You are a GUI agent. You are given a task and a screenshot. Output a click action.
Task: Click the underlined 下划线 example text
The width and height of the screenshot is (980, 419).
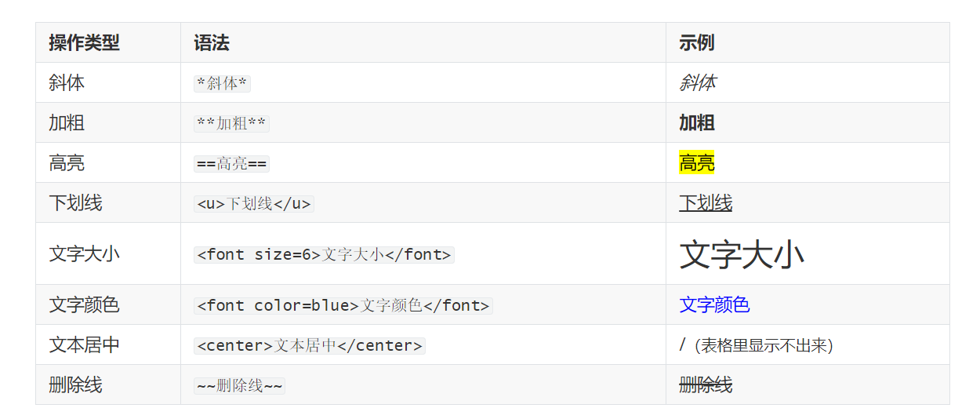coord(706,204)
